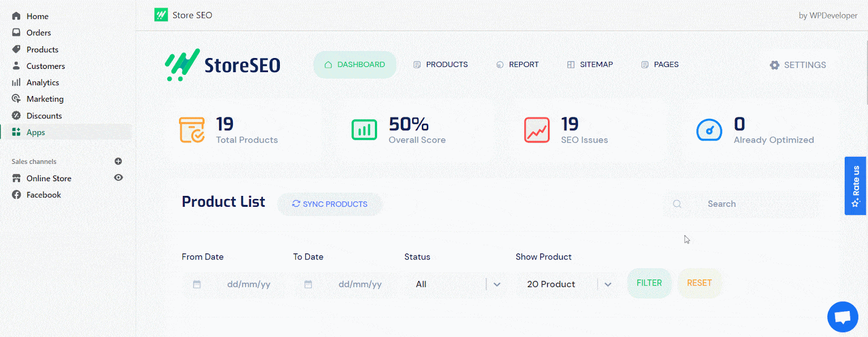
Task: Click the SEO Issues trend icon
Action: tap(537, 130)
